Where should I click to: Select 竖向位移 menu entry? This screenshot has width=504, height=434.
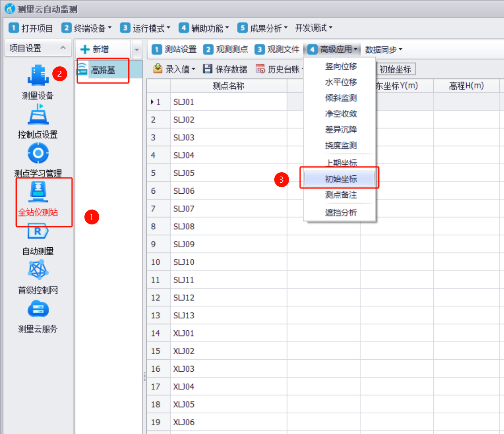(341, 67)
